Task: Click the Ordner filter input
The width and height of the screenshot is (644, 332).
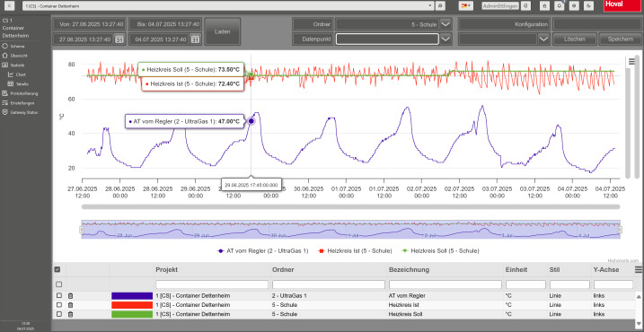Action: click(329, 284)
